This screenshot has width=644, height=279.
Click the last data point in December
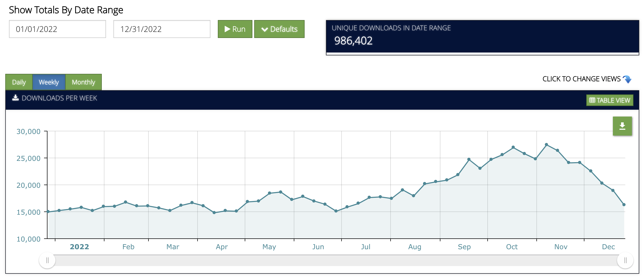click(624, 205)
